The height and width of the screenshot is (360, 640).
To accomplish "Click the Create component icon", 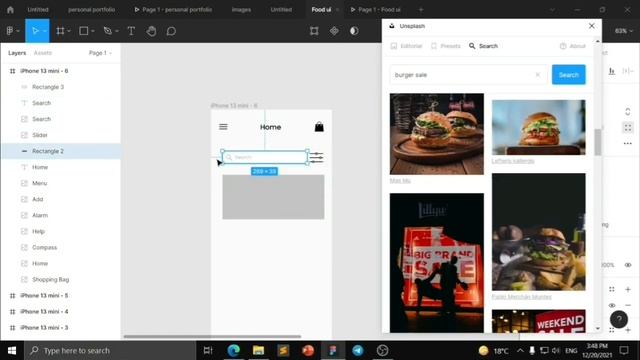I will pyautogui.click(x=334, y=31).
